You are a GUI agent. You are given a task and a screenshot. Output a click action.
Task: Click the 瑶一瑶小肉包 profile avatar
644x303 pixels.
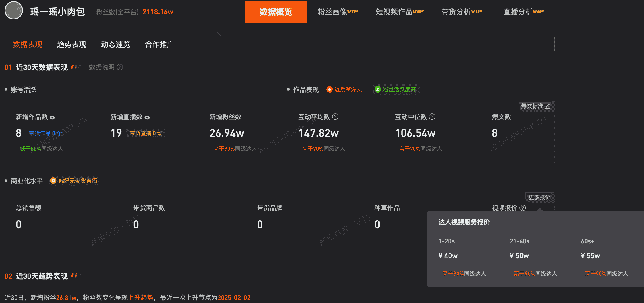point(13,10)
